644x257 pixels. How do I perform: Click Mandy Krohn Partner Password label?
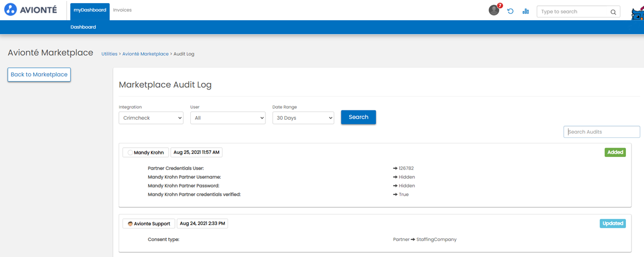[184, 185]
